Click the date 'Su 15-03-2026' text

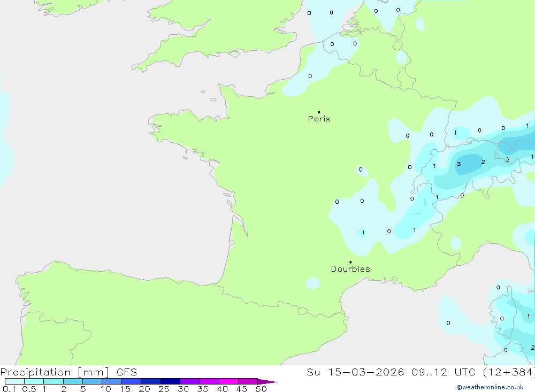pyautogui.click(x=355, y=372)
